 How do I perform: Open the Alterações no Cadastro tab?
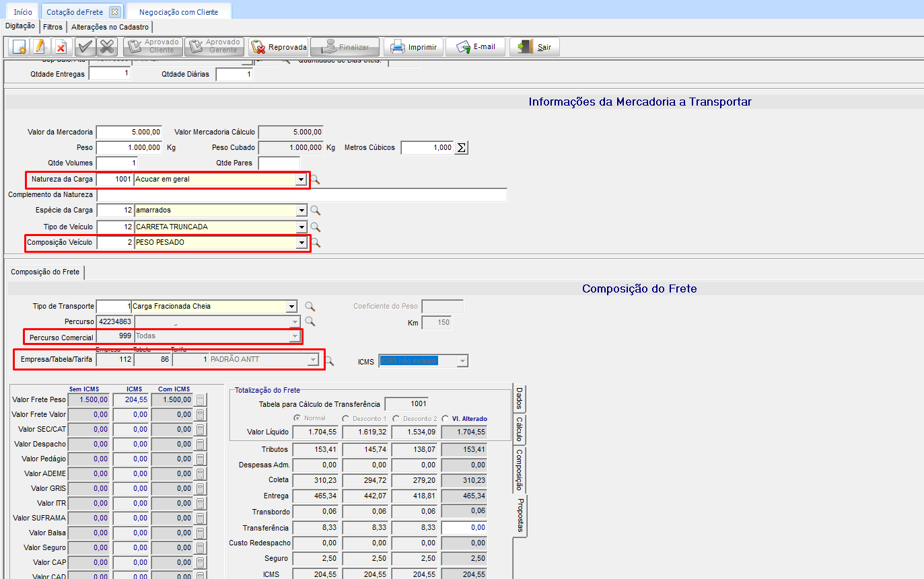click(x=110, y=27)
